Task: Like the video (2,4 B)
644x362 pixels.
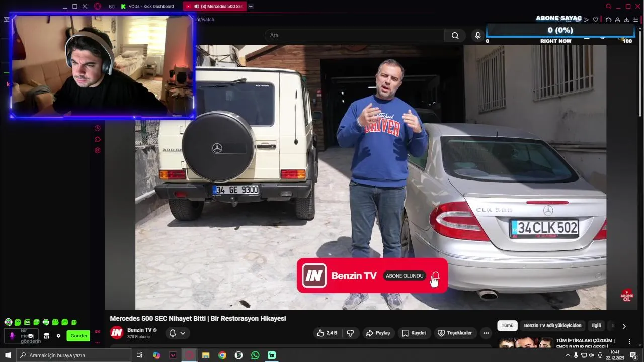Action: tap(327, 333)
